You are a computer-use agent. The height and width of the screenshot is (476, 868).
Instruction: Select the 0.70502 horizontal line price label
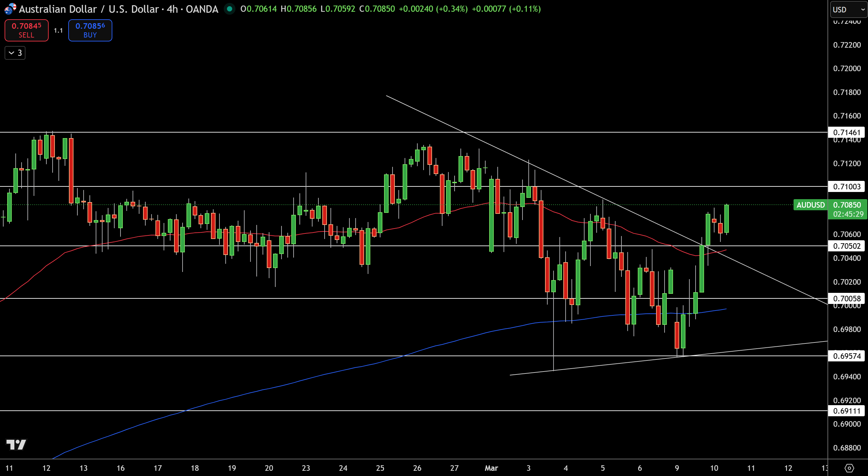pos(846,246)
